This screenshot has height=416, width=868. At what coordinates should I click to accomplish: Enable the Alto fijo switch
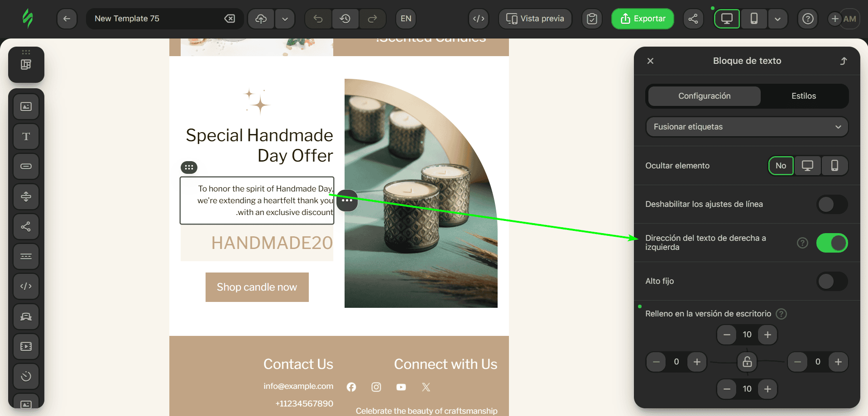[x=832, y=281]
